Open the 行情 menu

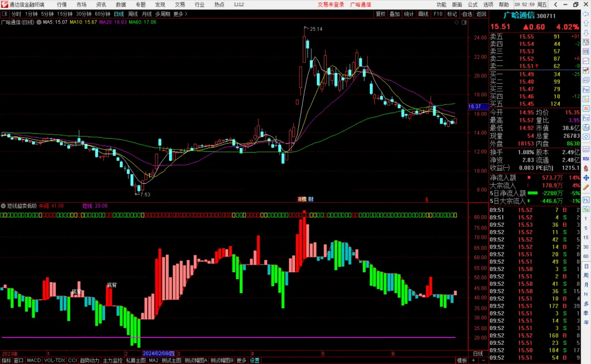(62, 4)
